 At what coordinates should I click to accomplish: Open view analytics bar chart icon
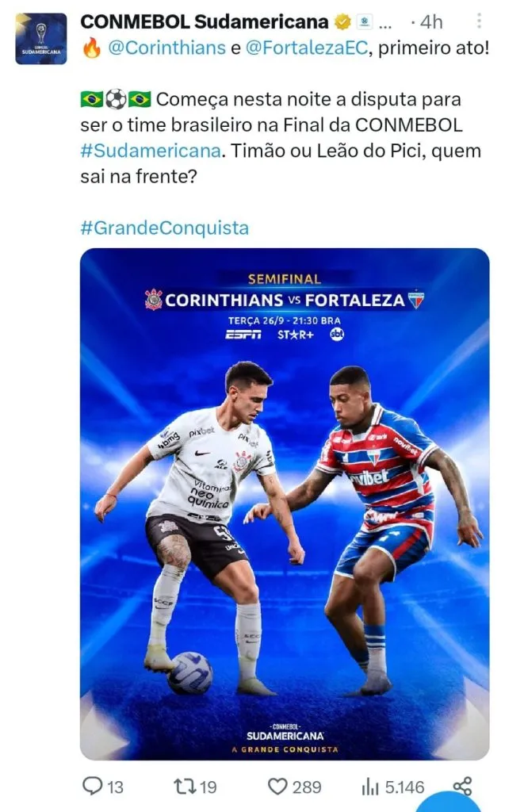point(369,787)
